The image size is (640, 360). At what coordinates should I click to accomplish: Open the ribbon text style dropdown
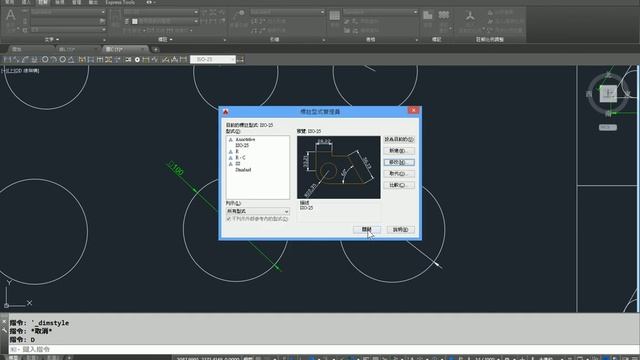[69, 12]
